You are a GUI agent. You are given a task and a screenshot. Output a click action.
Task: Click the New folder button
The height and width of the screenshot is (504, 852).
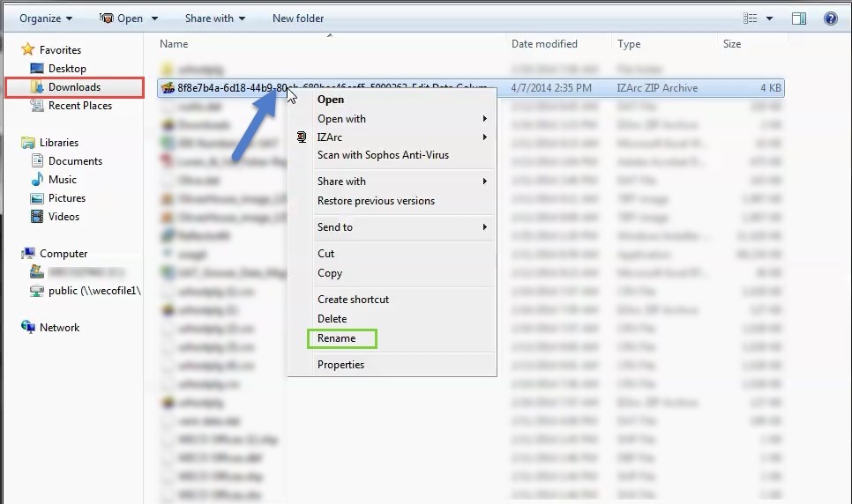[298, 19]
